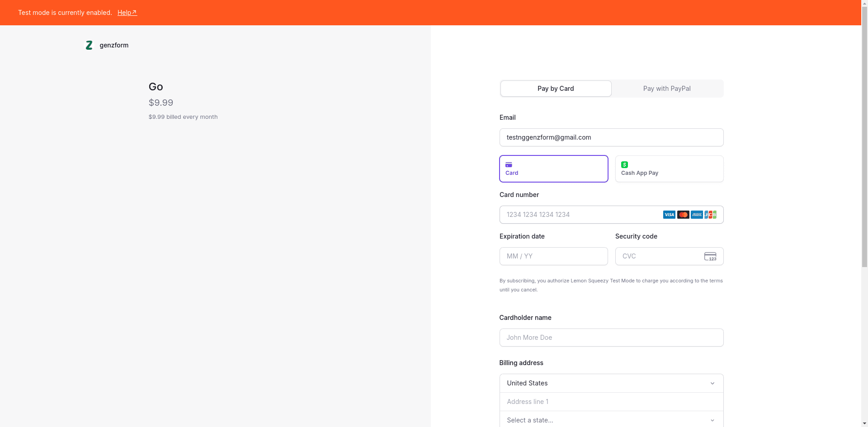
Task: Open the United States country dropdown
Action: pyautogui.click(x=611, y=383)
